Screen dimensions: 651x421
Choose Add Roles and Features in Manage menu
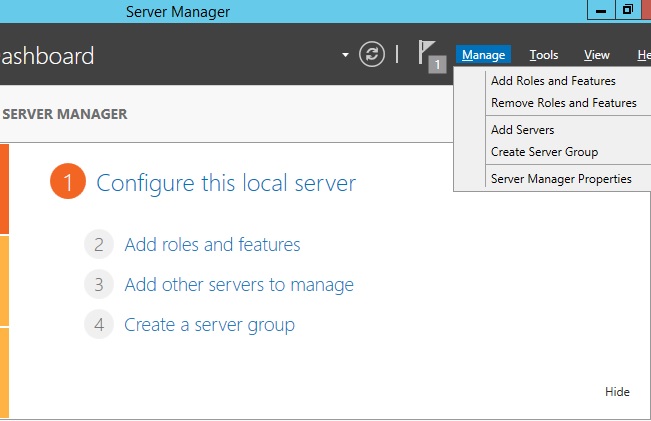(x=553, y=81)
